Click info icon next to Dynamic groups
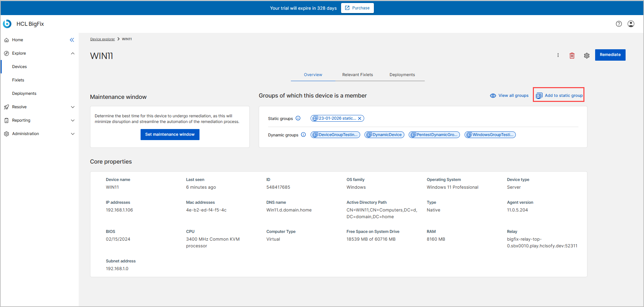The image size is (644, 307). 303,135
